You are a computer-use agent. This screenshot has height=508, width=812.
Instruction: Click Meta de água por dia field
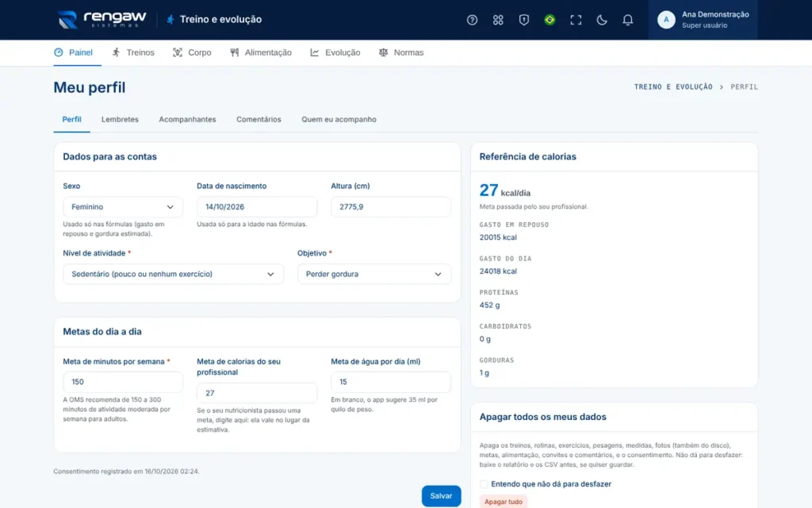390,382
